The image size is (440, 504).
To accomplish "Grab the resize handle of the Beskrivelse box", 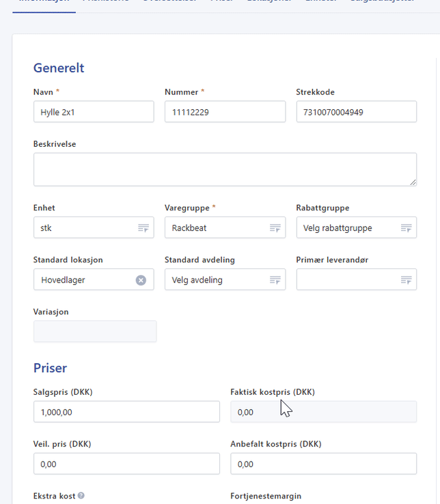I will point(413,182).
